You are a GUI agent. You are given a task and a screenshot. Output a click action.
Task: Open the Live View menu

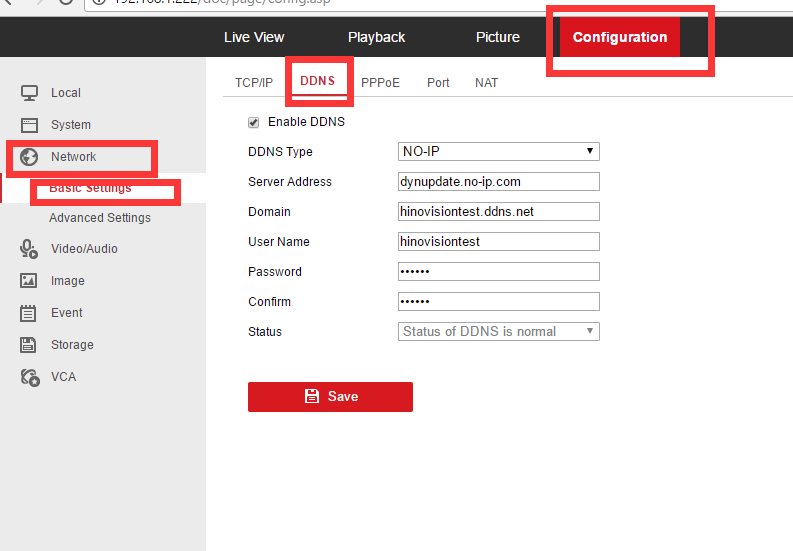pos(254,37)
